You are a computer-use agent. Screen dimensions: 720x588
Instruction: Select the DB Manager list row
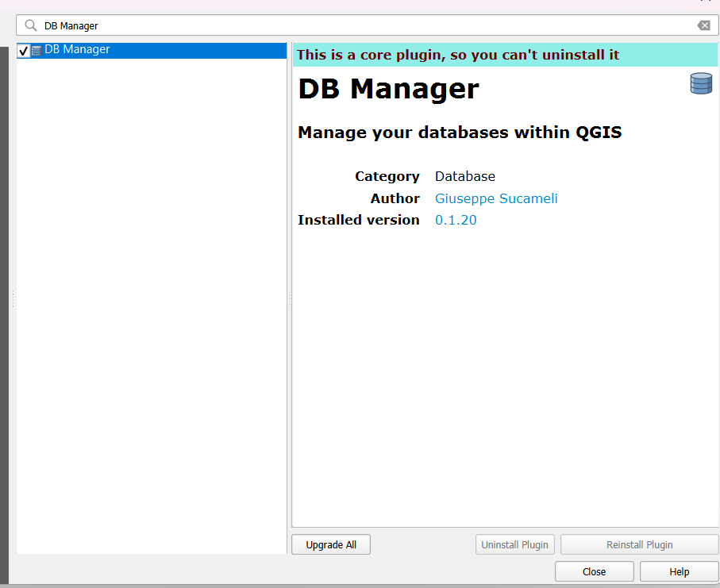point(152,51)
